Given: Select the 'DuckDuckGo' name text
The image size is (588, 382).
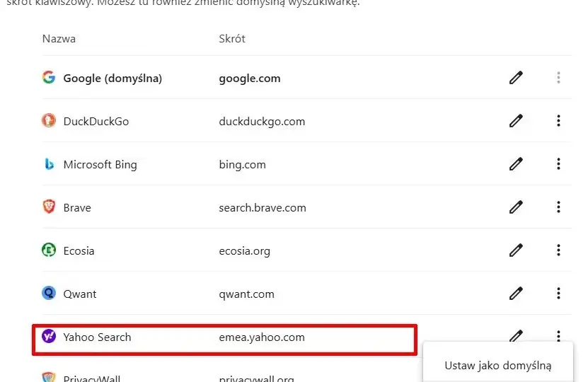Looking at the screenshot, I should 96,122.
